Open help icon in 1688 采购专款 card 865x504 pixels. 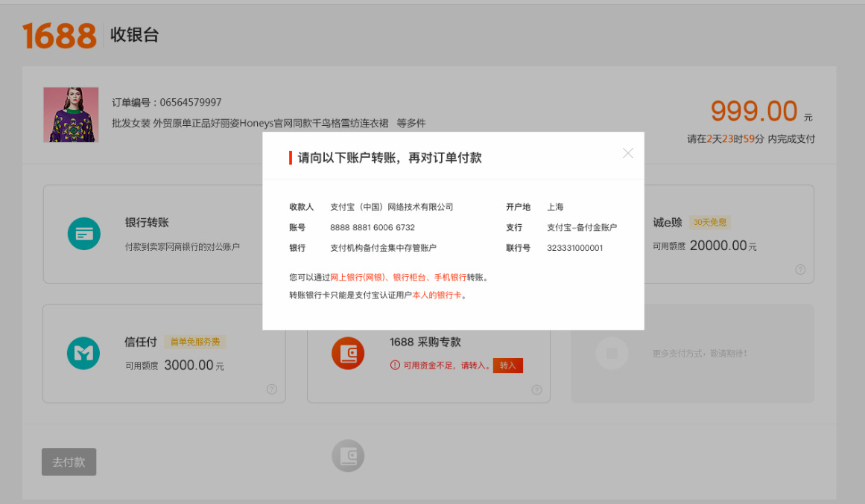pos(536,390)
